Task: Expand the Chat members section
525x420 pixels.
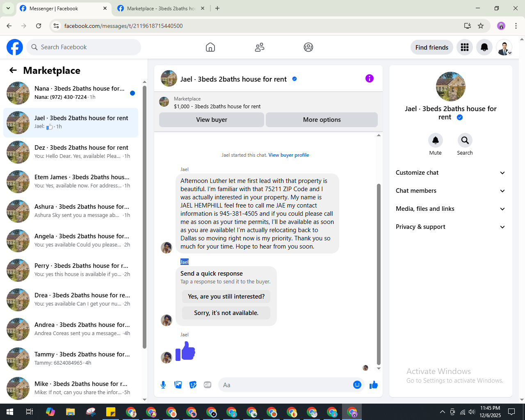Action: pos(451,191)
